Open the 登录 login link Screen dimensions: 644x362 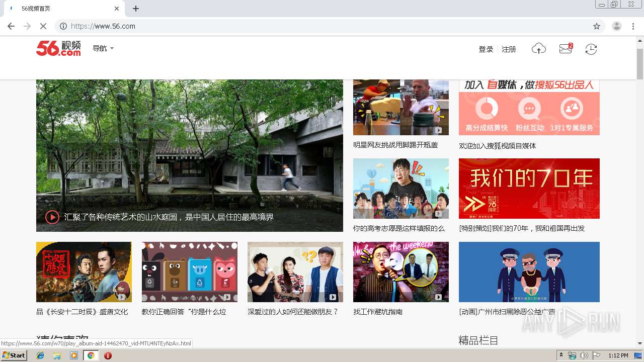tap(486, 49)
